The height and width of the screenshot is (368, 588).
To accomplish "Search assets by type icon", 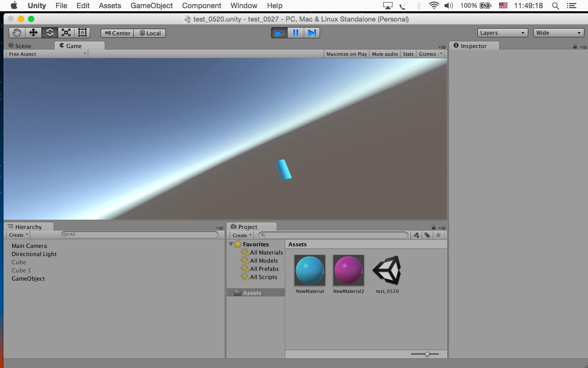I will (x=416, y=235).
